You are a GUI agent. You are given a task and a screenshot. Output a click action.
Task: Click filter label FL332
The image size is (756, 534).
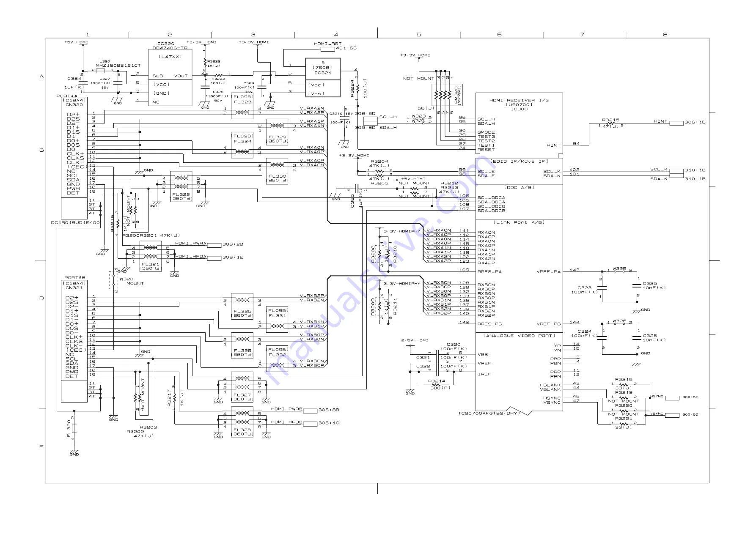277,355
